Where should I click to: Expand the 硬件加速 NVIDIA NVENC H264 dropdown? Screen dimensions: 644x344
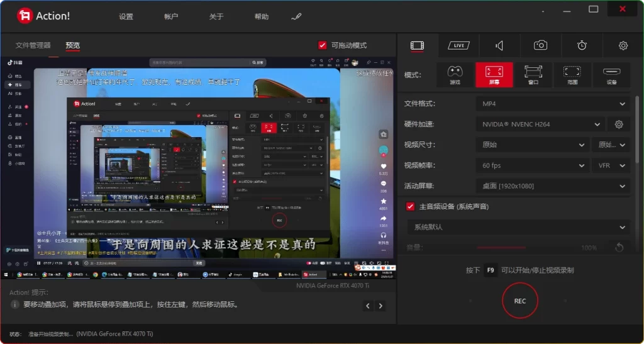pyautogui.click(x=540, y=125)
